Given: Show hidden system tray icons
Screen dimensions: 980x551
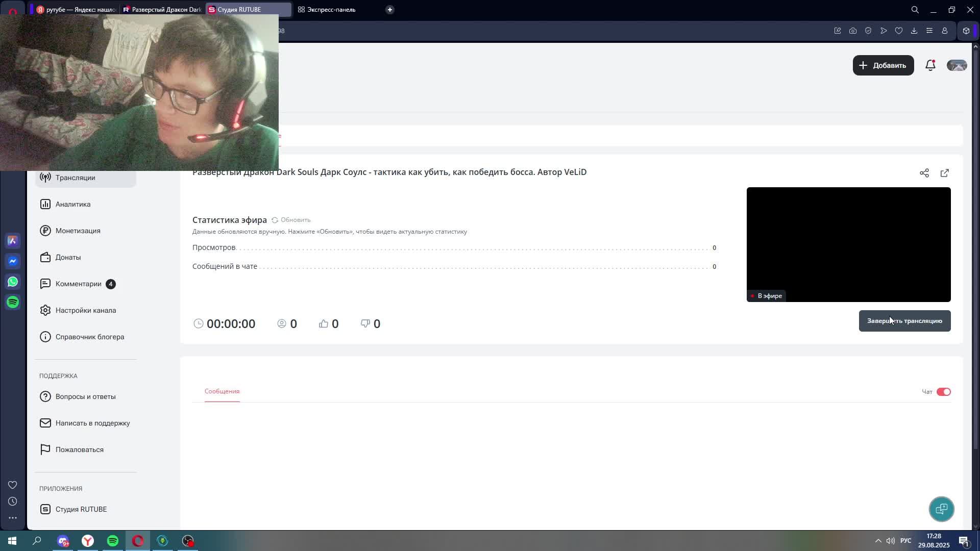Looking at the screenshot, I should 878,541.
